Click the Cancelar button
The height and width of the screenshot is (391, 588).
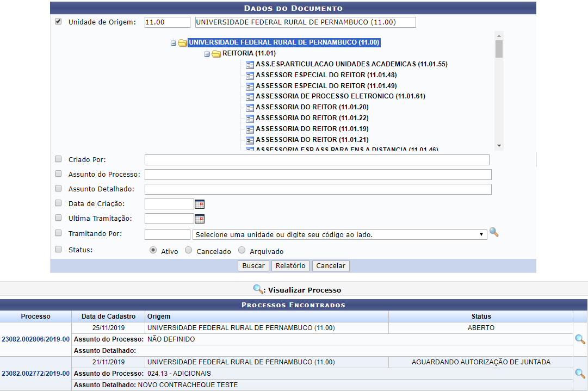pyautogui.click(x=331, y=266)
